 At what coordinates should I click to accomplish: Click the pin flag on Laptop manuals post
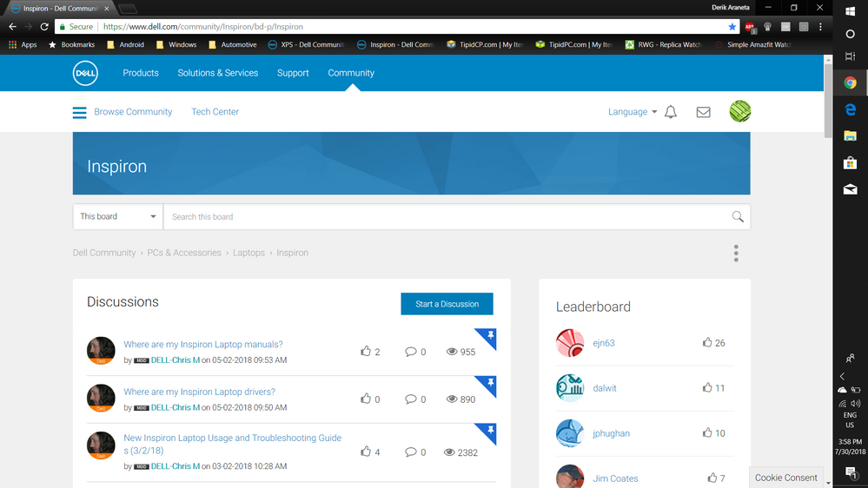pyautogui.click(x=487, y=337)
